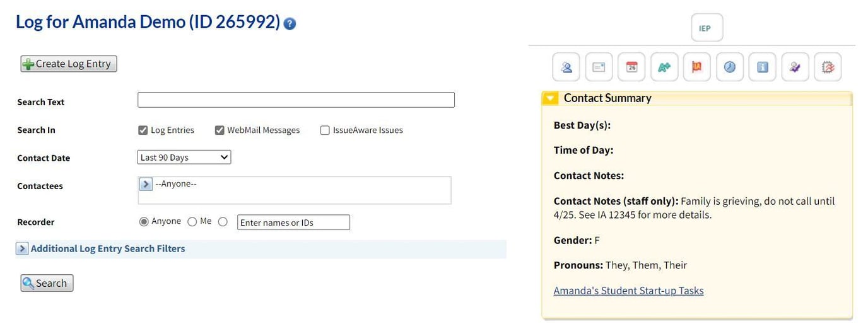Open the person with checkmark icon
The width and height of the screenshot is (868, 329).
pyautogui.click(x=795, y=67)
